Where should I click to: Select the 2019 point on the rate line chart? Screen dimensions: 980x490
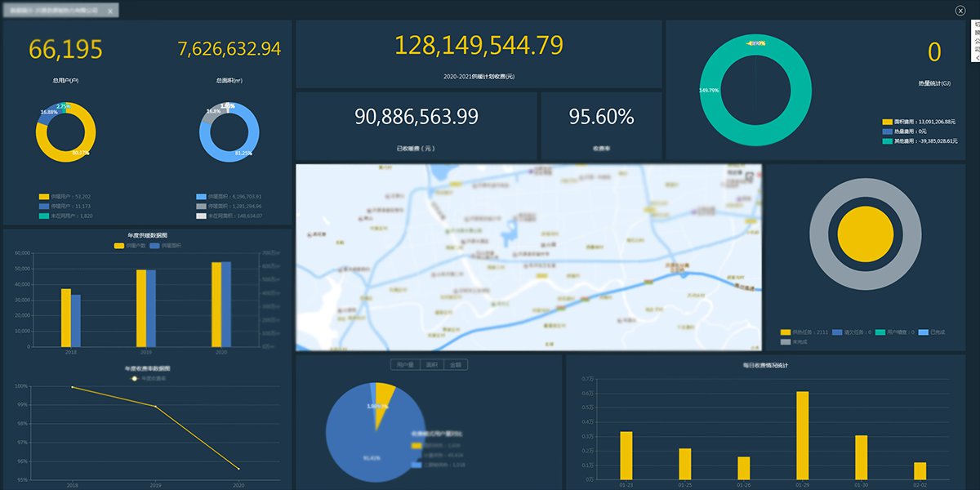tap(155, 406)
